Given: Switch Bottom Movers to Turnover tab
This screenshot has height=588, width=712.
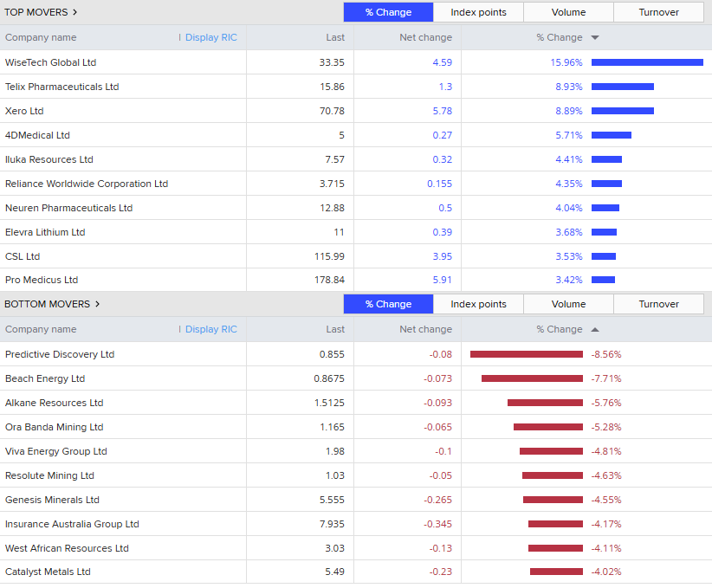Looking at the screenshot, I should 658,304.
